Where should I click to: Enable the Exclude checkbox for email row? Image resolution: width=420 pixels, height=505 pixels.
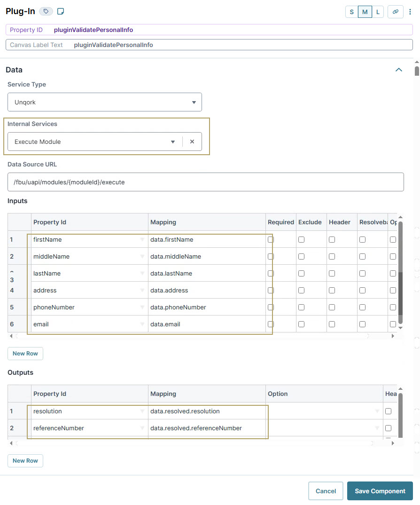301,324
